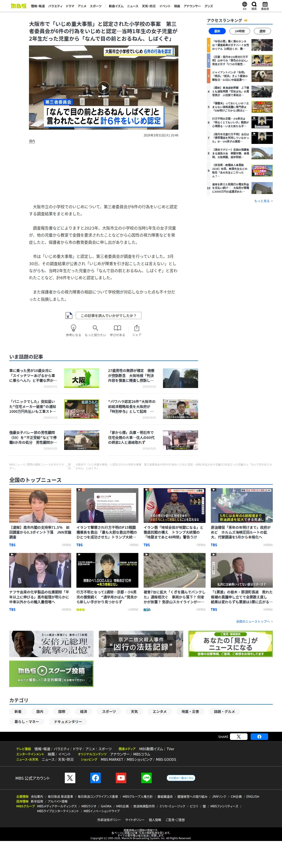The image size is (282, 868).
Task: Select 新着 category pill
Action: coord(18,711)
